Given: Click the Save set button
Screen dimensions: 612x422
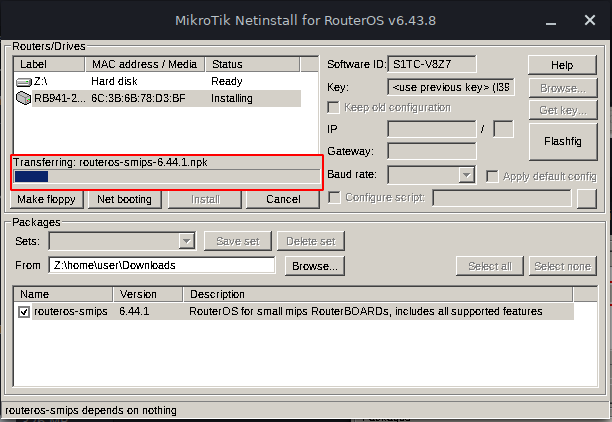Looking at the screenshot, I should coord(238,241).
